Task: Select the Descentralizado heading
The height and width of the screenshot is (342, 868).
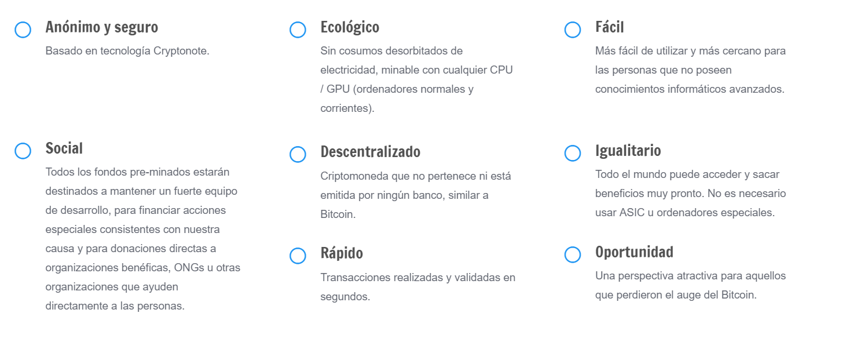Action: pos(371,152)
